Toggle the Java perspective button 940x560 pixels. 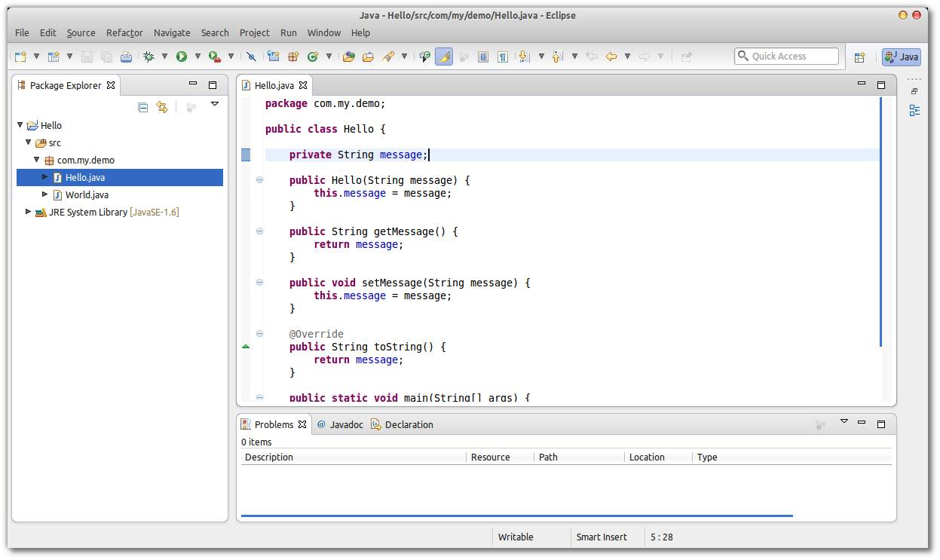coord(902,57)
